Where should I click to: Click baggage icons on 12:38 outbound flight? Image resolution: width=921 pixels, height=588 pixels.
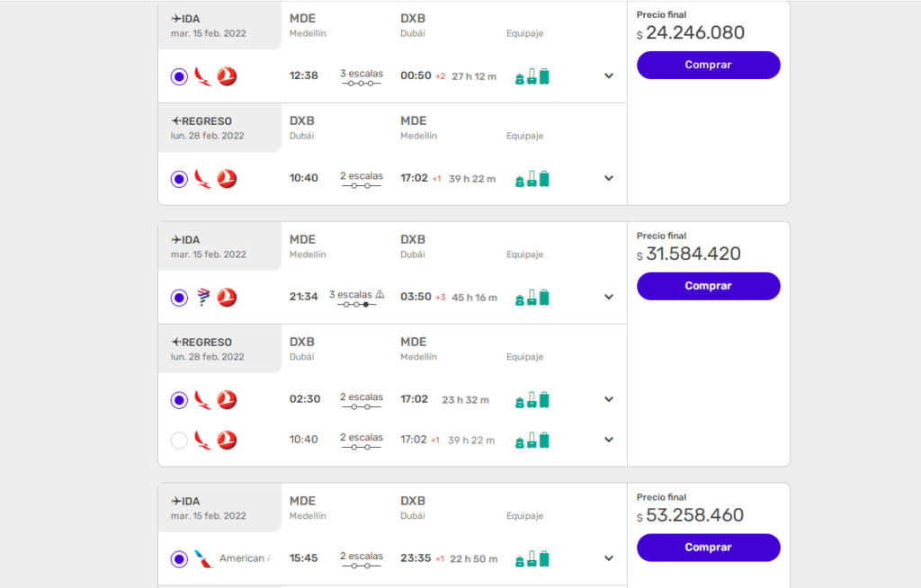tap(532, 76)
